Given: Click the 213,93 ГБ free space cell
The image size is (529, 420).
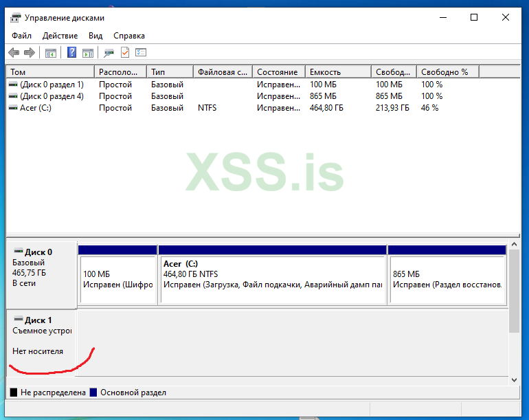Looking at the screenshot, I should tap(392, 108).
